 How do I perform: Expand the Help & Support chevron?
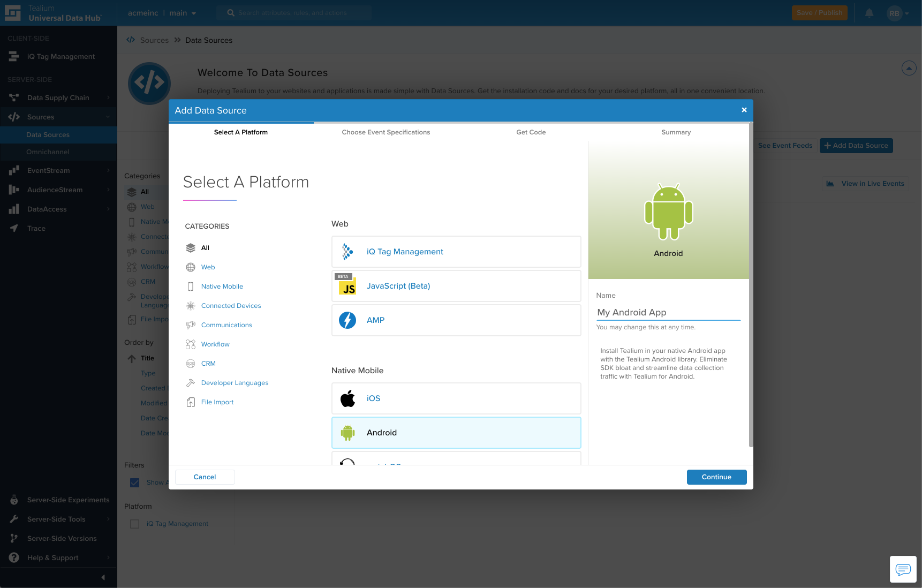pyautogui.click(x=108, y=557)
